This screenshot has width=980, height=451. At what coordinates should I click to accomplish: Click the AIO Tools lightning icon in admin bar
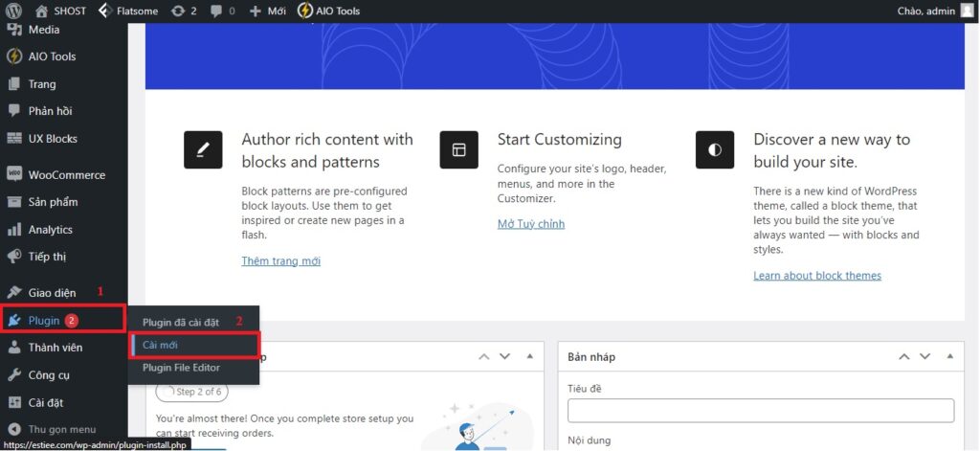[304, 11]
